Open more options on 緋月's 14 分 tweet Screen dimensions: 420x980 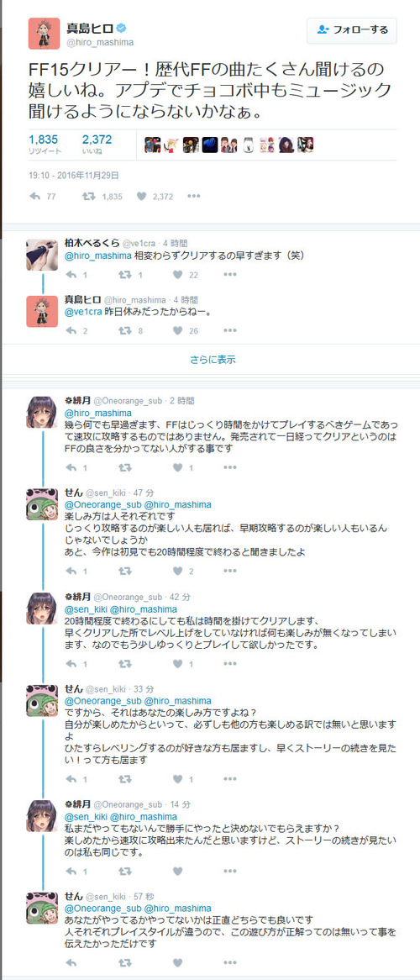[230, 871]
